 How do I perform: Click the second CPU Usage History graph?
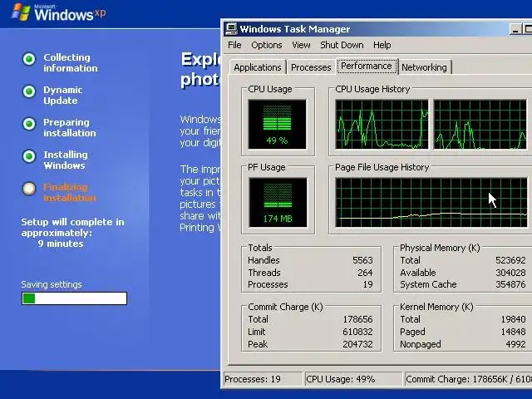[x=480, y=124]
